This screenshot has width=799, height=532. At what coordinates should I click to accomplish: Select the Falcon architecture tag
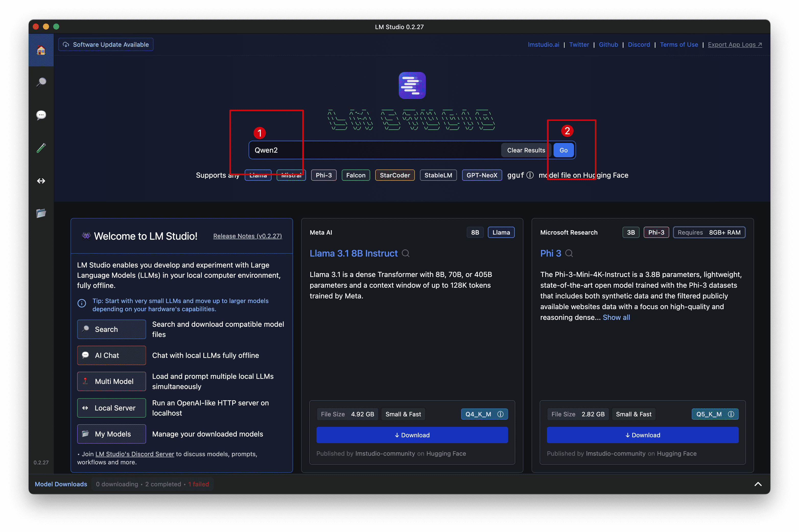click(355, 175)
